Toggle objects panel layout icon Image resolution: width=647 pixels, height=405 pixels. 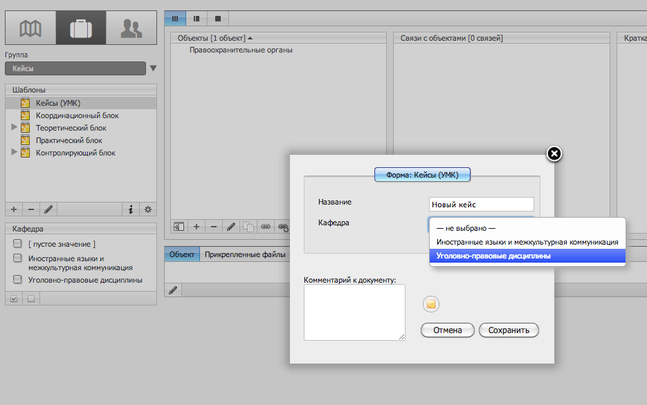pos(179,226)
